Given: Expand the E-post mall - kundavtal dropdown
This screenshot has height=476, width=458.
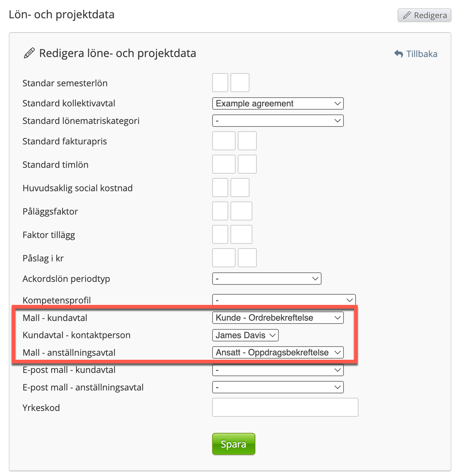Looking at the screenshot, I should (x=278, y=370).
